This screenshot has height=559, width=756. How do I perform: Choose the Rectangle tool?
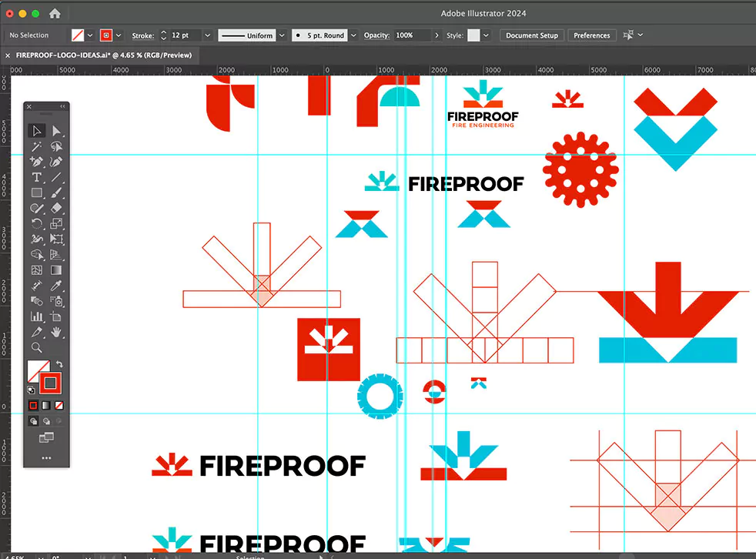(x=36, y=192)
